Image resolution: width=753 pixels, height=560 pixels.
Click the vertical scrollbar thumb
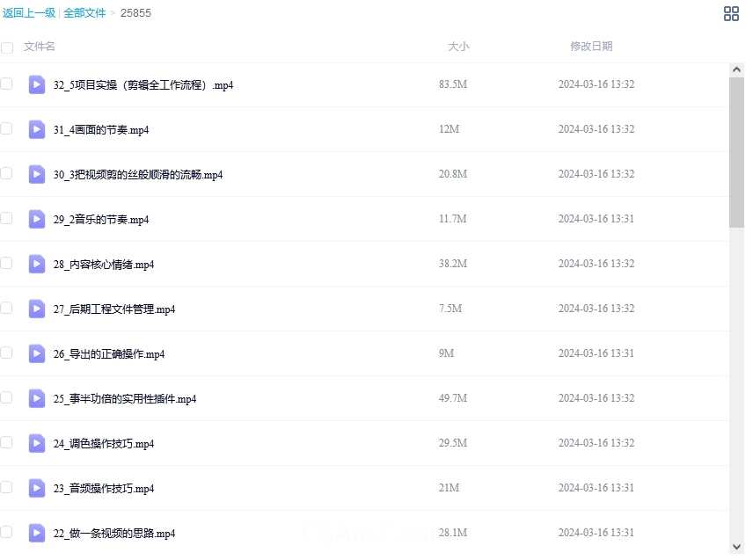click(736, 151)
